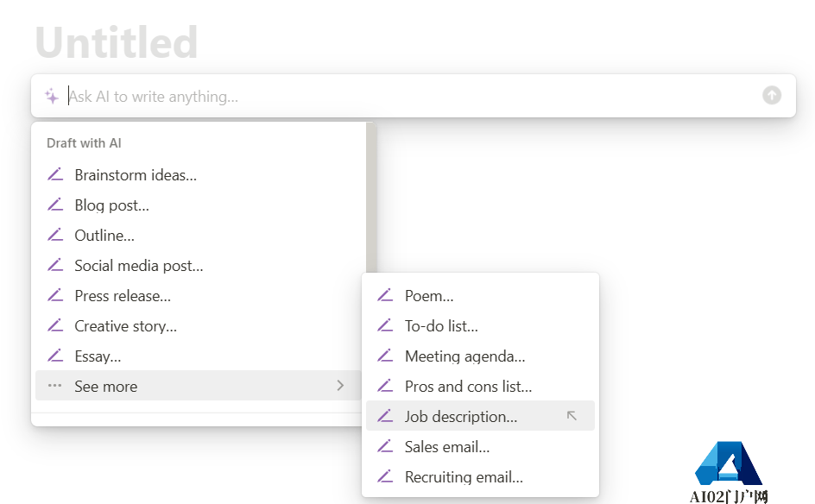
Task: Click the pencil icon beside Poem
Action: [x=385, y=295]
